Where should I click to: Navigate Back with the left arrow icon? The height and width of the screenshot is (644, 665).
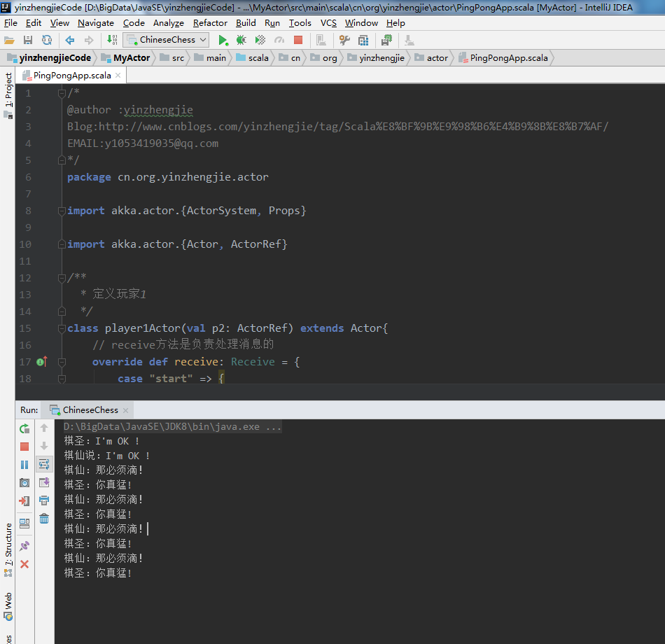[70, 41]
